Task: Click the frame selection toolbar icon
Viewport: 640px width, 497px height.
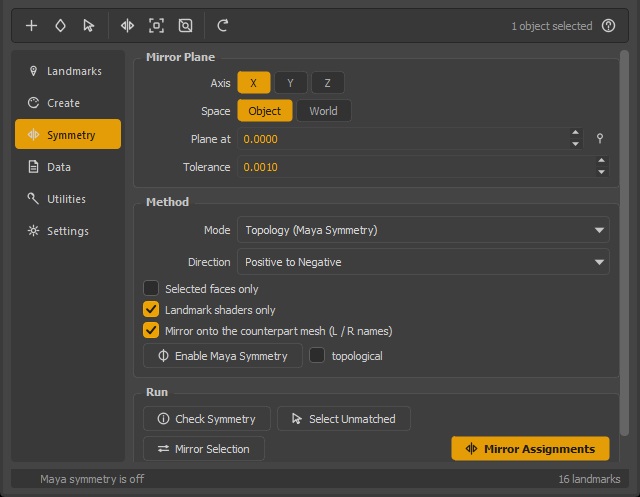Action: point(156,26)
